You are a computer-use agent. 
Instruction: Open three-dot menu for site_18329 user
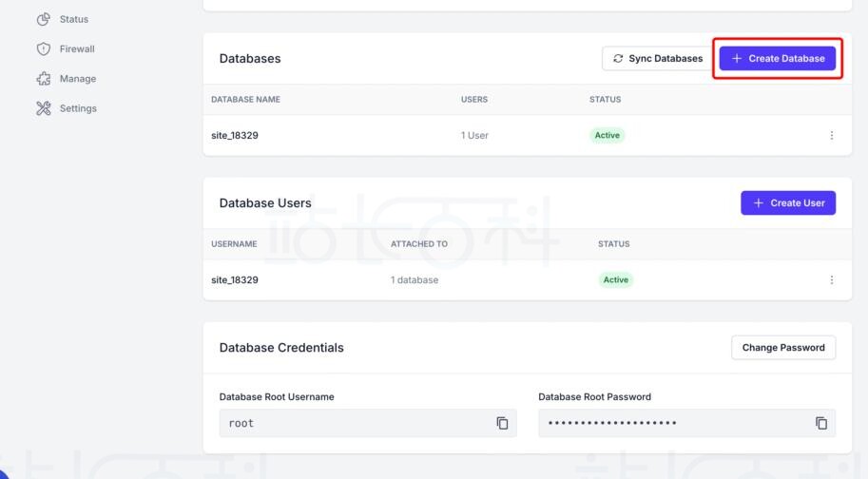832,280
